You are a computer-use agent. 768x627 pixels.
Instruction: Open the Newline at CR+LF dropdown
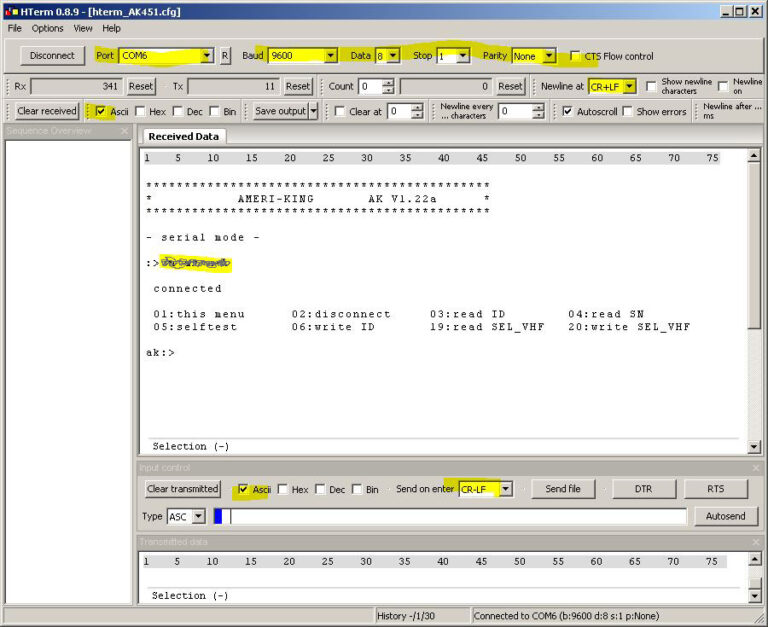click(x=630, y=87)
